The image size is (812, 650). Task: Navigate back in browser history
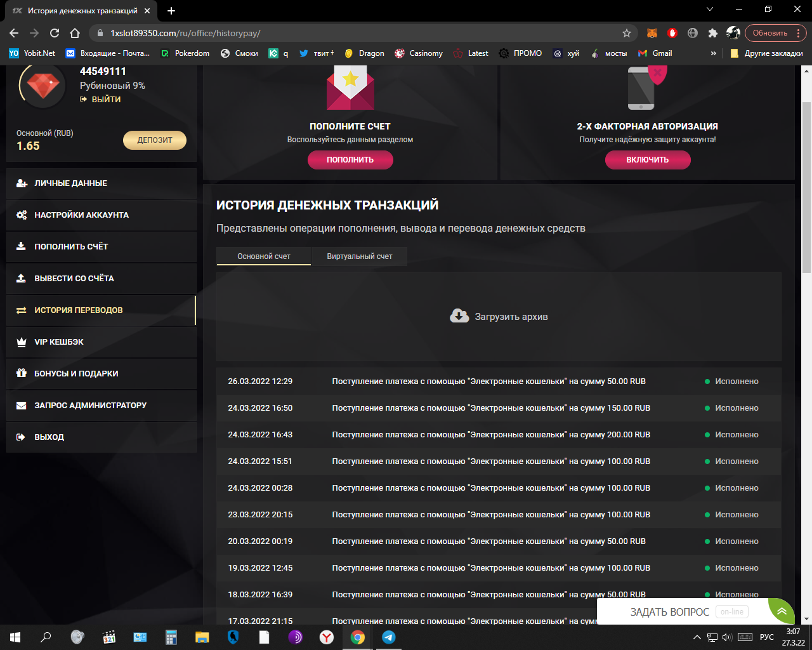point(14,33)
